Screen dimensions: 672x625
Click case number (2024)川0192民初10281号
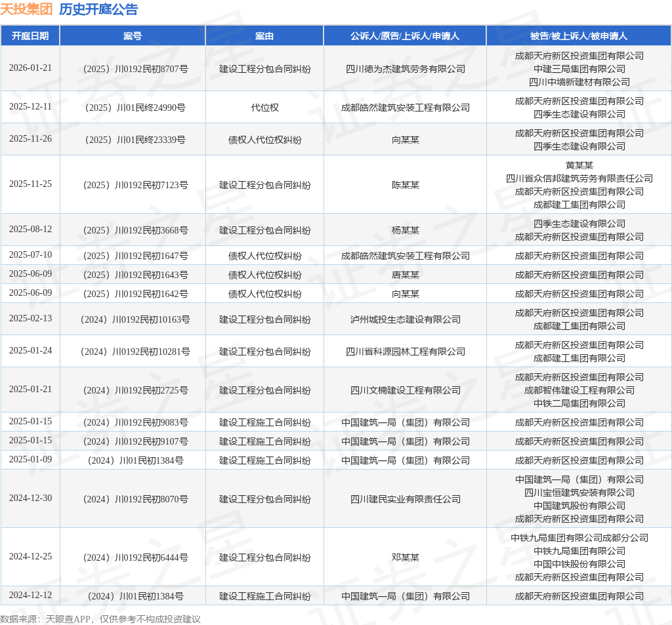135,352
